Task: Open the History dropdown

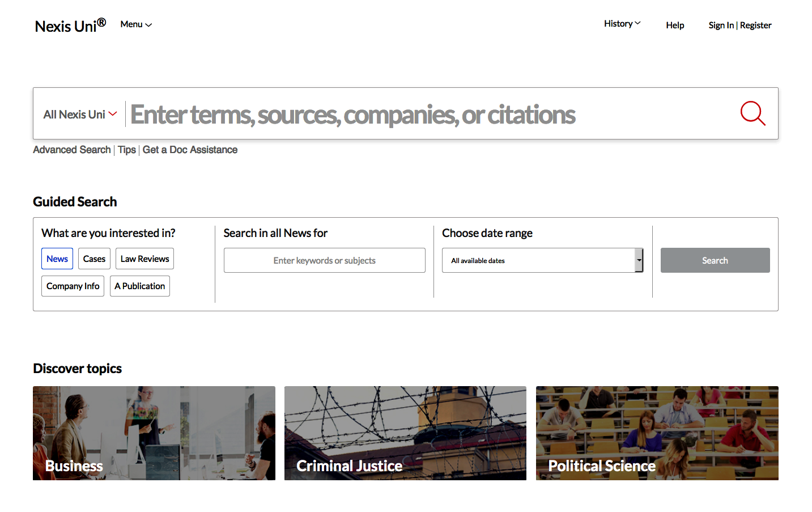Action: [622, 24]
